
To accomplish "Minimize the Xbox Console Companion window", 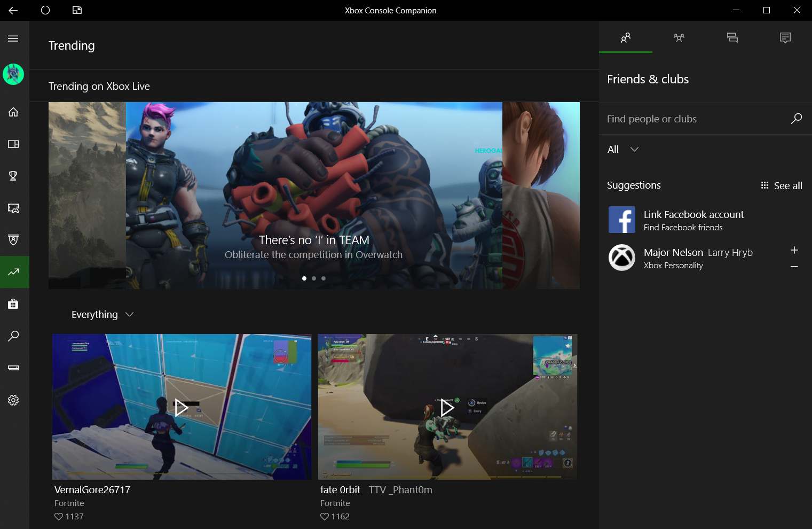I will 736,10.
